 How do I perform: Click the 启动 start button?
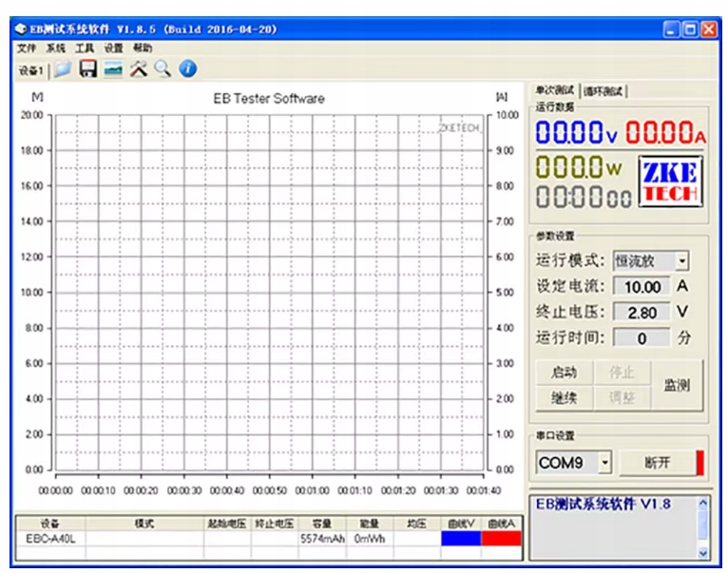point(564,372)
